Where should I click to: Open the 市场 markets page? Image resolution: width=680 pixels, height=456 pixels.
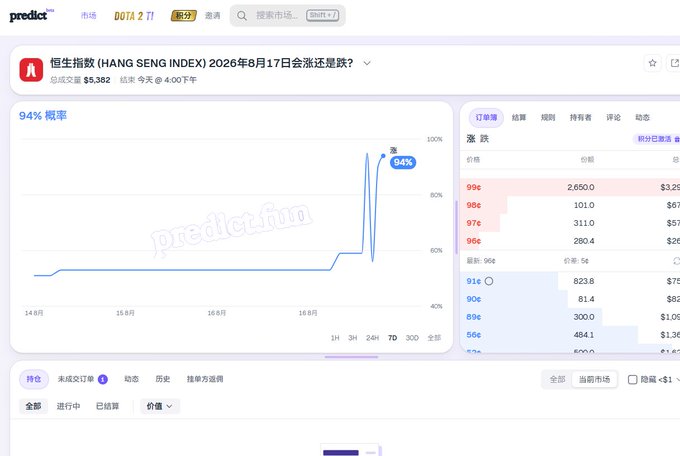pyautogui.click(x=88, y=16)
